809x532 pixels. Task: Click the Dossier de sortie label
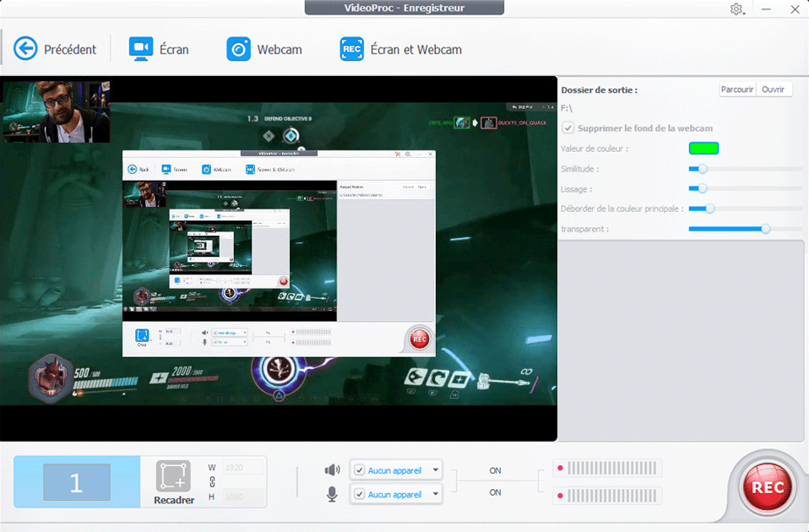click(599, 90)
